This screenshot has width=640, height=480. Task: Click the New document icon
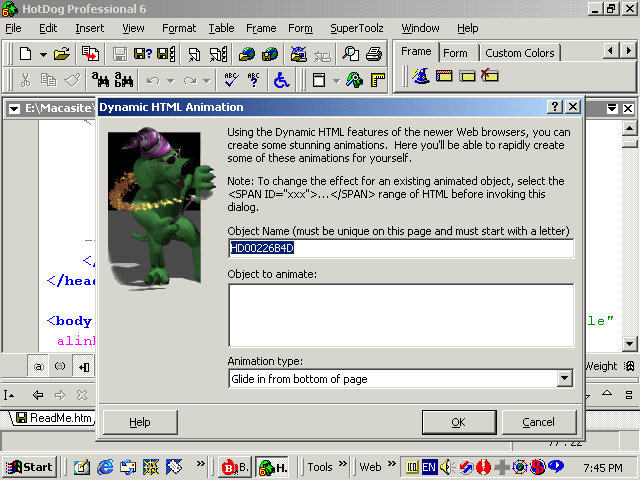pyautogui.click(x=26, y=53)
